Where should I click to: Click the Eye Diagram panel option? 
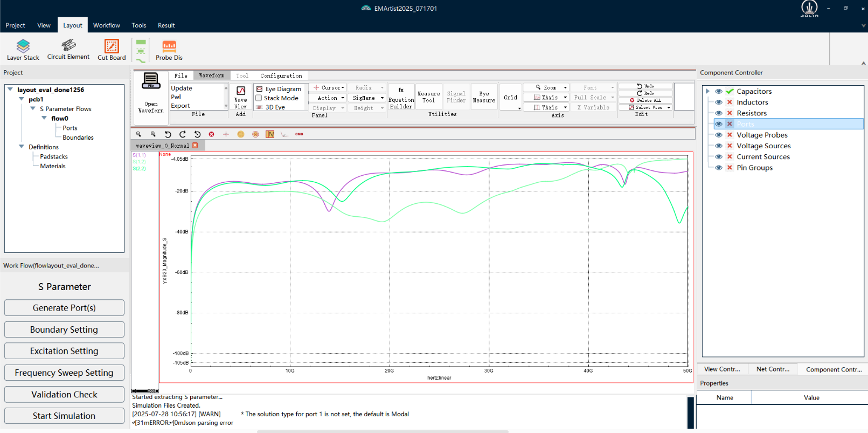279,89
